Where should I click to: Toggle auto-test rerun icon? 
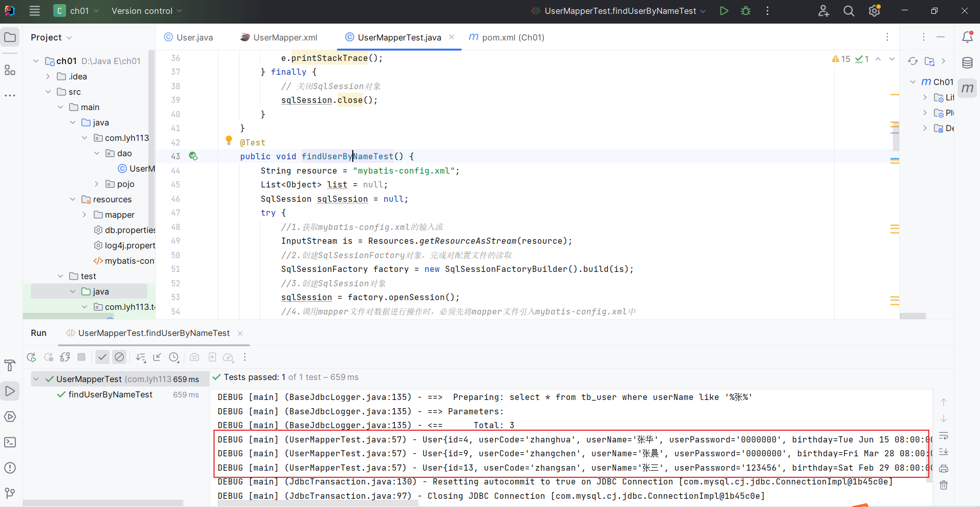[65, 357]
